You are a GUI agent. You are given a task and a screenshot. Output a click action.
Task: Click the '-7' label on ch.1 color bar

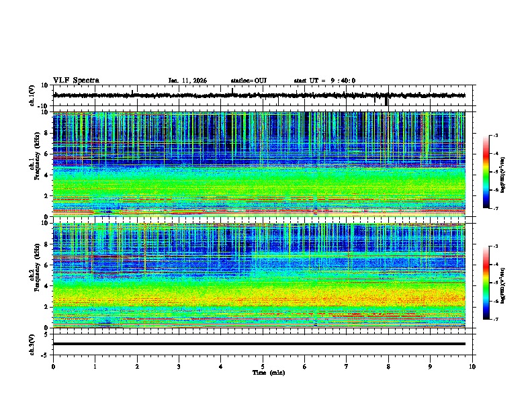coord(496,208)
